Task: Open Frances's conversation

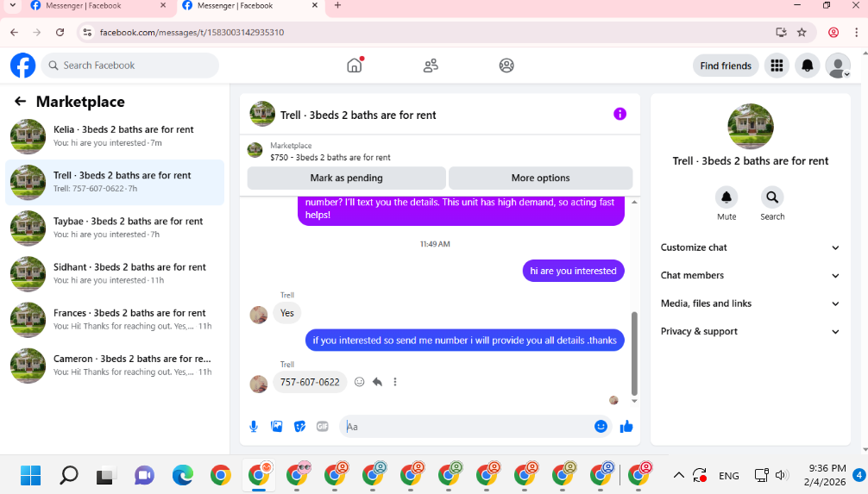Action: (115, 320)
